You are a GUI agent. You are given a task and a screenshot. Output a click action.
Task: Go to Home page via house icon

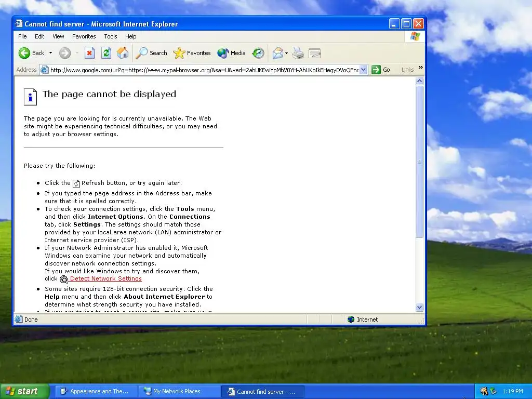pyautogui.click(x=123, y=53)
